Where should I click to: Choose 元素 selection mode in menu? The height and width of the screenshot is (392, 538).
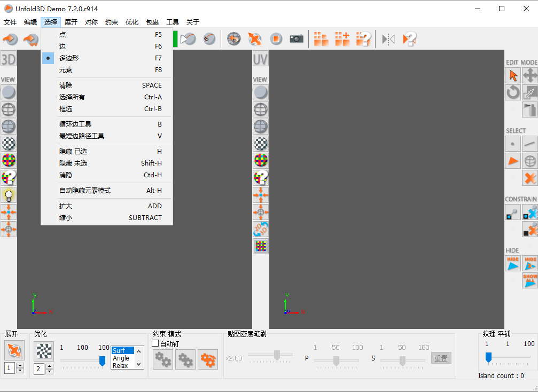coord(107,69)
